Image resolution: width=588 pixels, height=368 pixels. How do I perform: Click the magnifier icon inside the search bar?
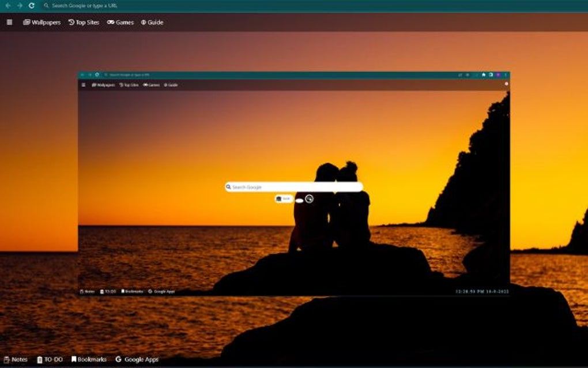pos(229,186)
